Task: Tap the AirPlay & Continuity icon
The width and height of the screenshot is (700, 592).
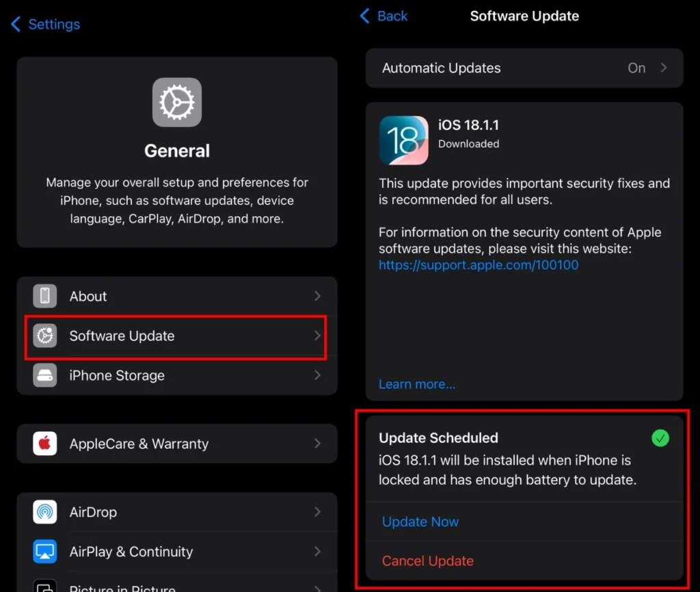Action: coord(45,552)
